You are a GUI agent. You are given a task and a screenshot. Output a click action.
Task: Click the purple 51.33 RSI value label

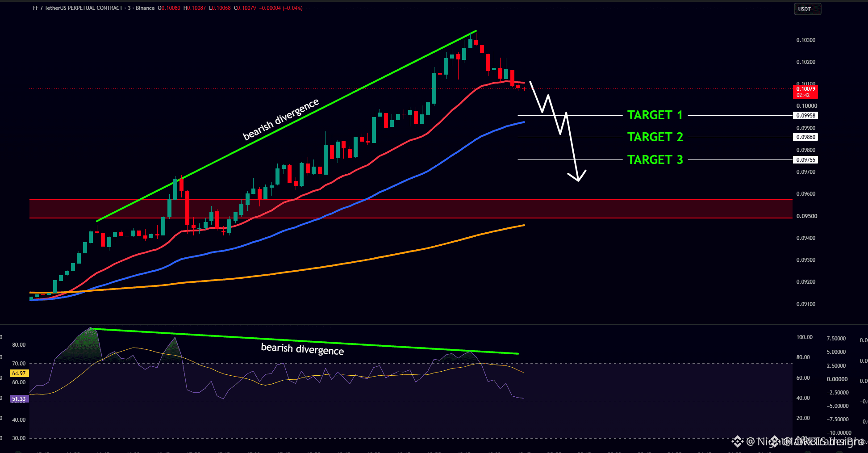(19, 399)
